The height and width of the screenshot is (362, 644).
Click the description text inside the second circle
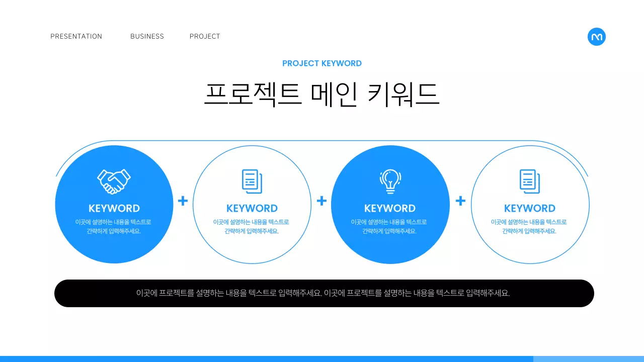click(x=252, y=225)
